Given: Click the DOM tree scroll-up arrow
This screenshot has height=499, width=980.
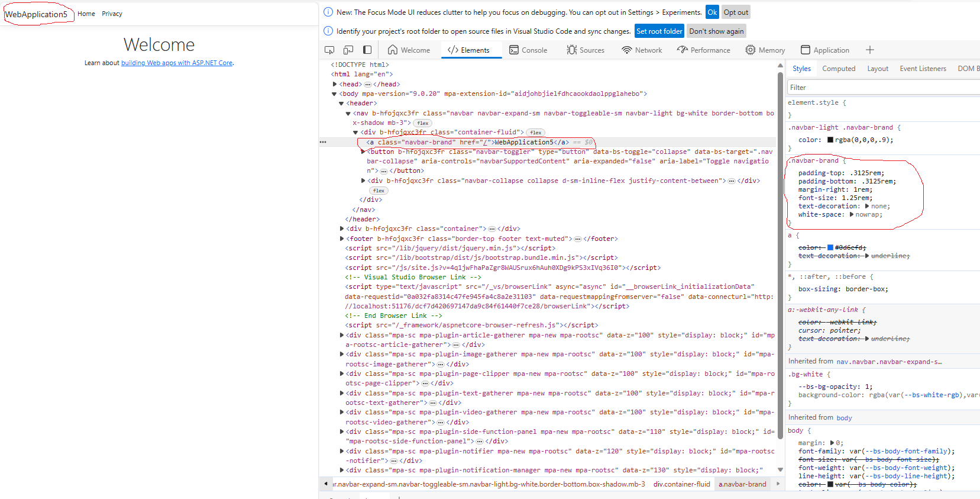Looking at the screenshot, I should pos(780,65).
